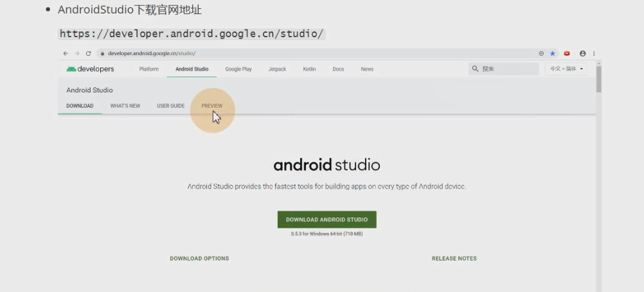
Task: Select the Android Studio nav item
Action: pos(192,69)
